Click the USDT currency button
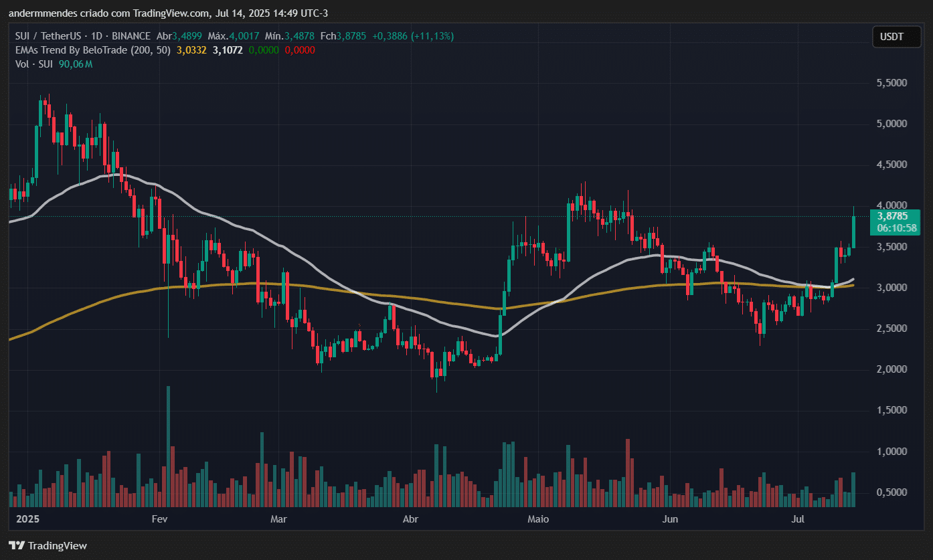Viewport: 933px width, 560px height. pos(897,37)
